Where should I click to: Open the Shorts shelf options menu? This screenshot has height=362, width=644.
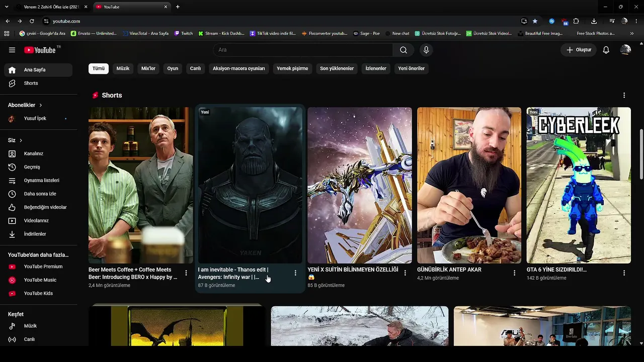tap(624, 95)
